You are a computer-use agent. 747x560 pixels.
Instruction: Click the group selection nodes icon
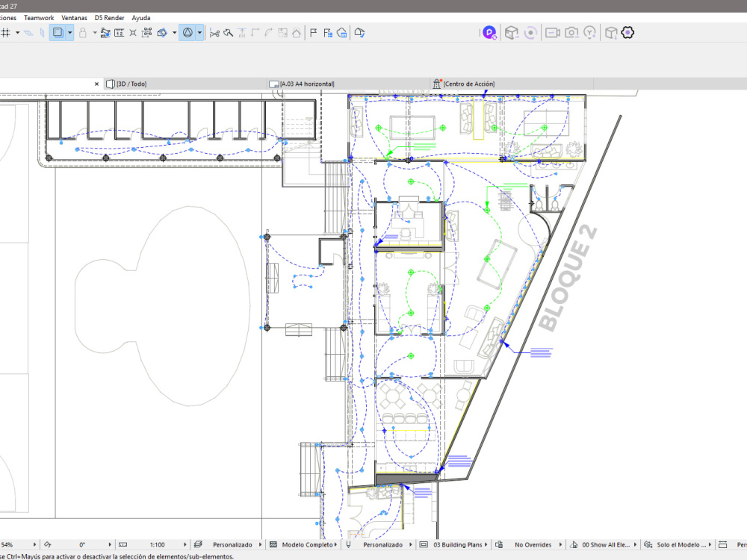(x=147, y=33)
